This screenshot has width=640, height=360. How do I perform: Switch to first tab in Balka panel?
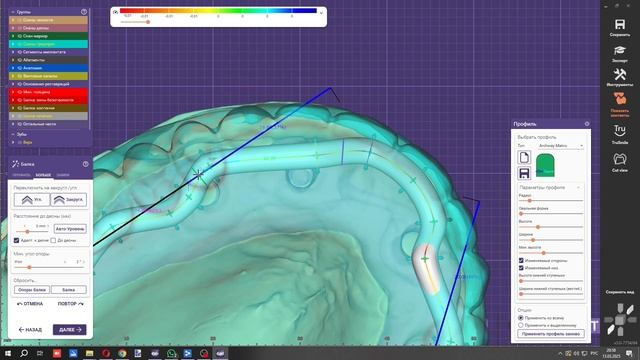(x=21, y=175)
